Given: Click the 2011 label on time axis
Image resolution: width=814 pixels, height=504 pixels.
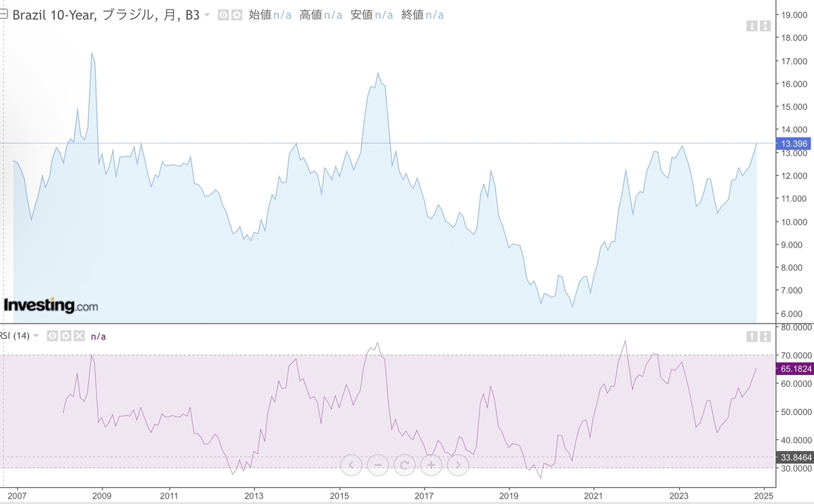Looking at the screenshot, I should coord(170,495).
